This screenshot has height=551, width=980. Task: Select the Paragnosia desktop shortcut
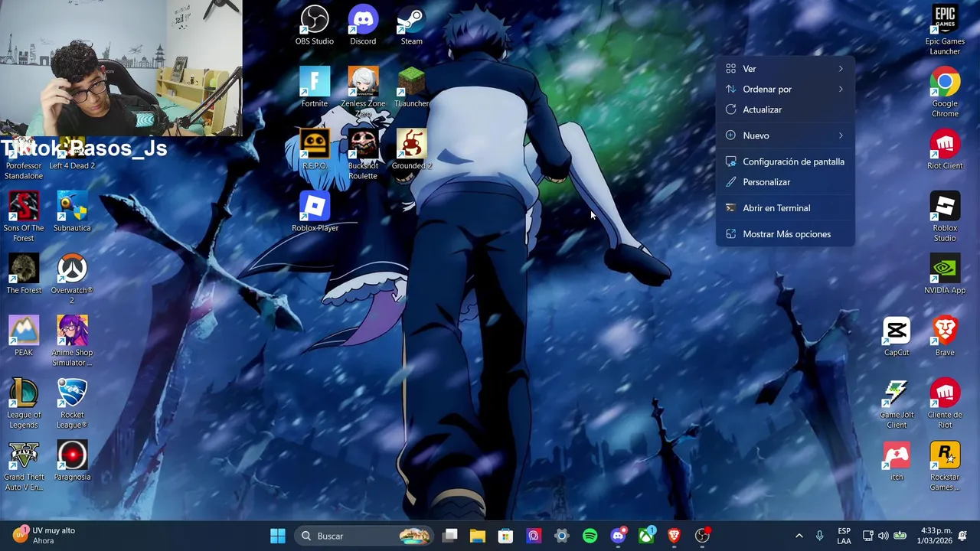72,461
